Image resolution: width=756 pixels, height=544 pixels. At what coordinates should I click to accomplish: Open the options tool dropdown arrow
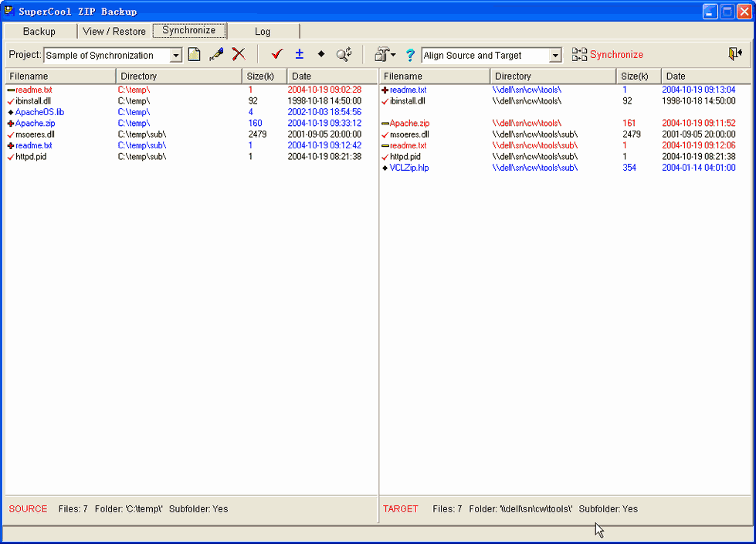393,56
